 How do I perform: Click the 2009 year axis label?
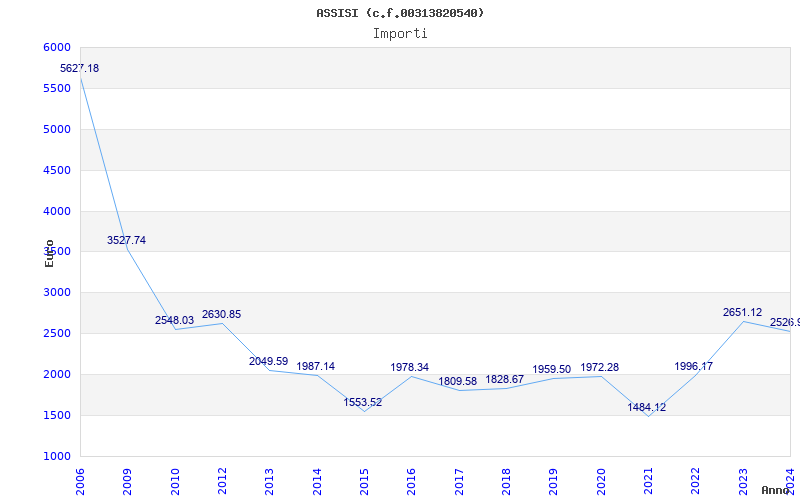(128, 482)
